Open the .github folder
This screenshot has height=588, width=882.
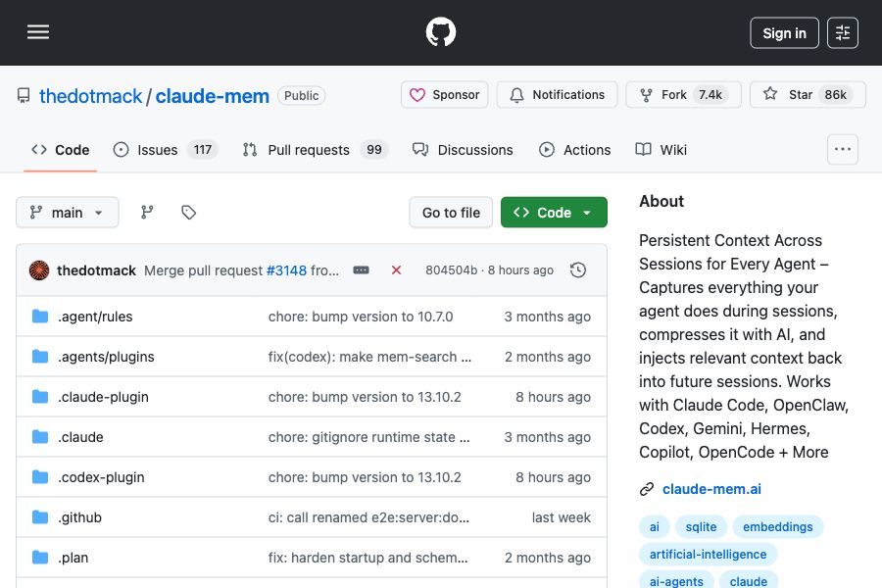pyautogui.click(x=79, y=517)
